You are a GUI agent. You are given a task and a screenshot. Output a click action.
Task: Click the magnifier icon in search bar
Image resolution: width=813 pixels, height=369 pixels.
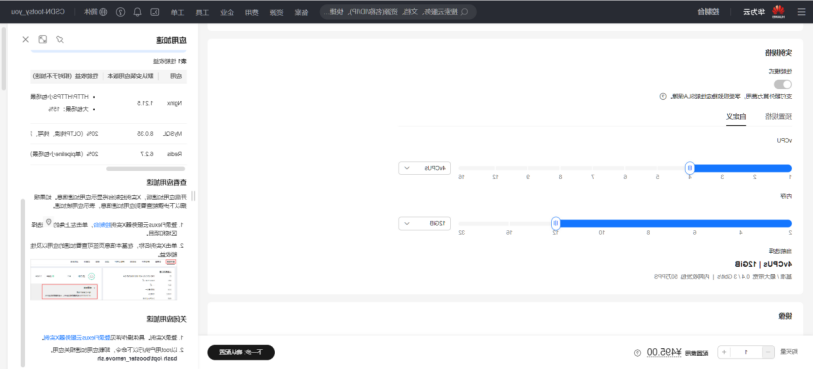465,11
